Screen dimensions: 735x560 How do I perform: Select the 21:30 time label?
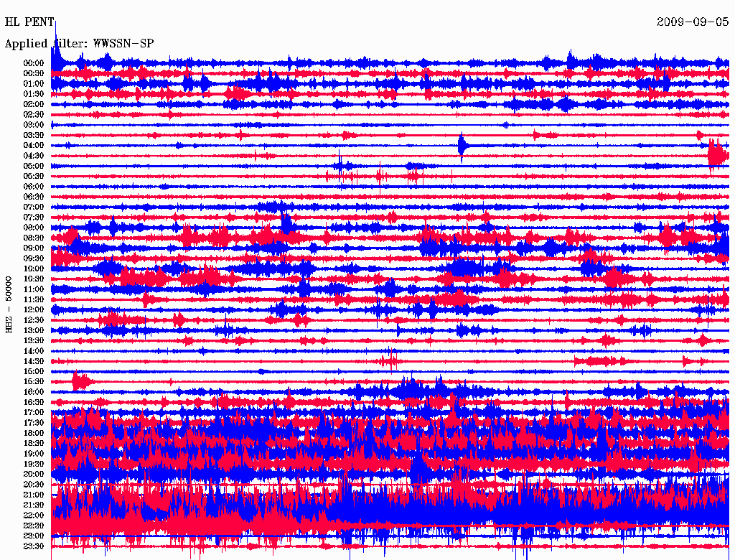coord(33,505)
